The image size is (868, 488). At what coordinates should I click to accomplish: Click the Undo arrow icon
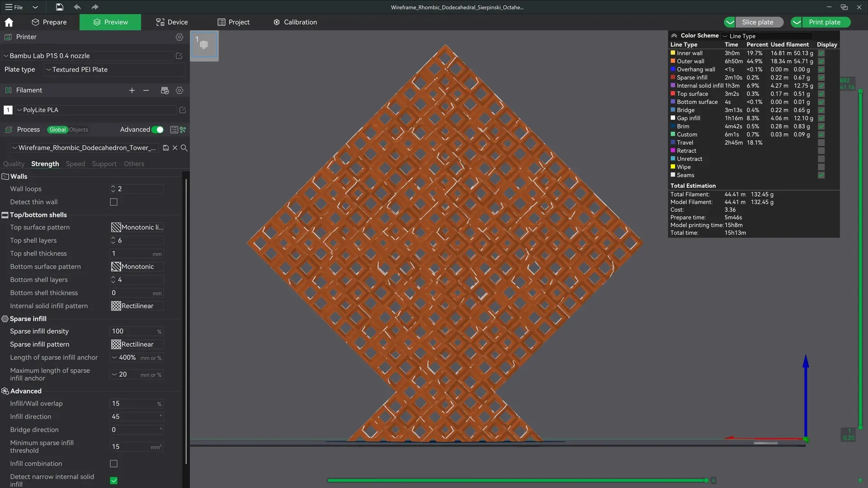77,7
